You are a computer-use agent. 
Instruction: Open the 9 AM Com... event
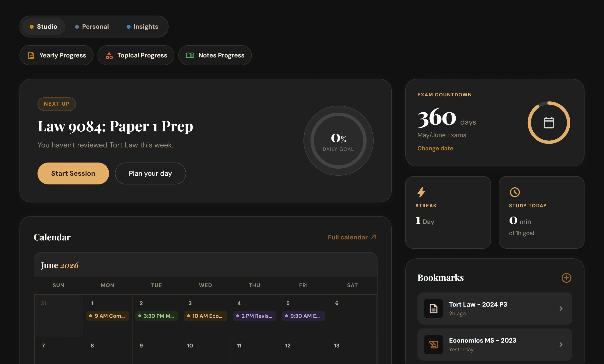[x=107, y=316]
